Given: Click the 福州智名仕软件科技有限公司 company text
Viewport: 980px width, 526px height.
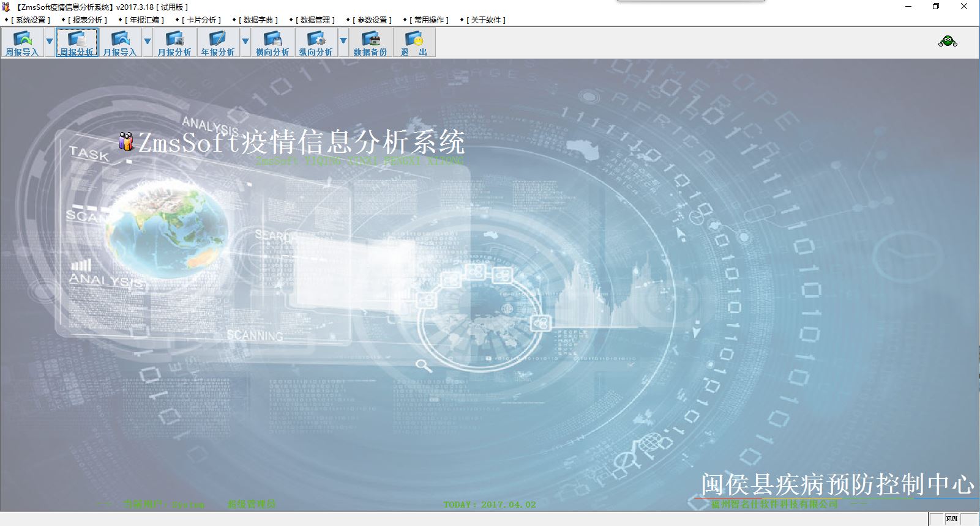Looking at the screenshot, I should point(774,504).
